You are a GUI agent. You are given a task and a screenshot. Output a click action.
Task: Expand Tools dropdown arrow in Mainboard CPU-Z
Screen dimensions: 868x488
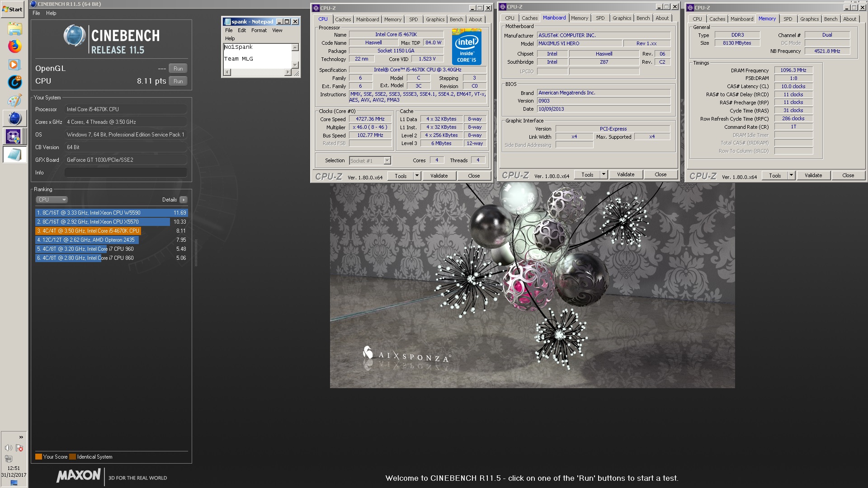(604, 174)
